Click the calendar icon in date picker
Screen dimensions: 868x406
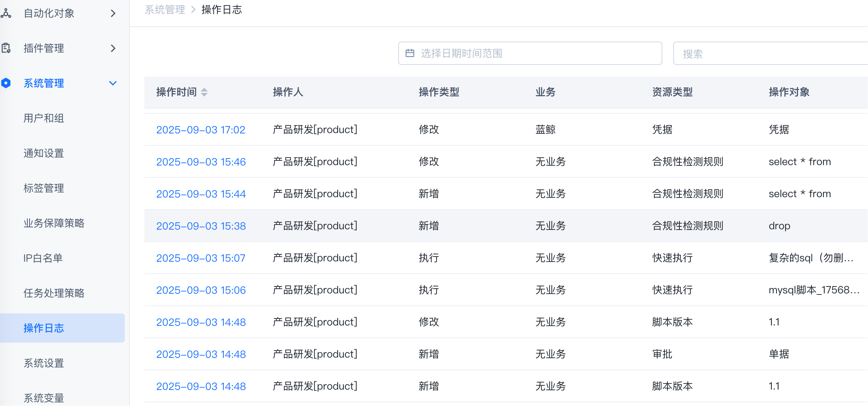point(410,53)
